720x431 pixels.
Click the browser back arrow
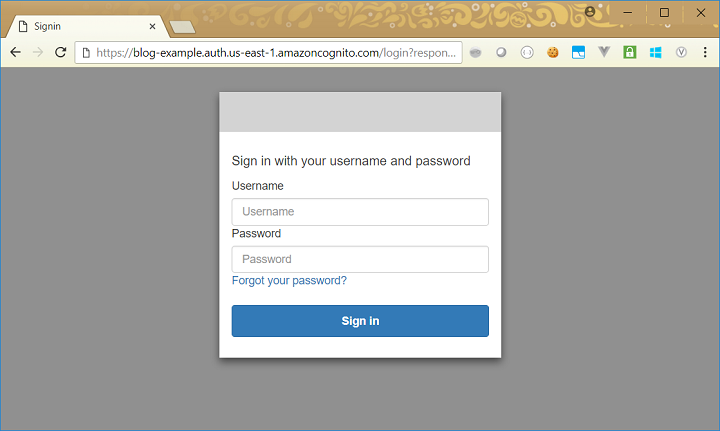(x=15, y=52)
